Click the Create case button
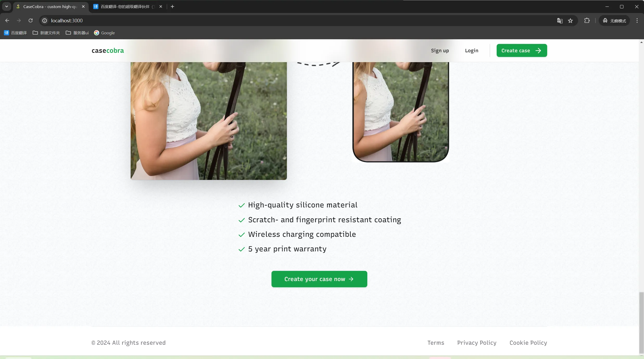The image size is (644, 359). point(522,50)
